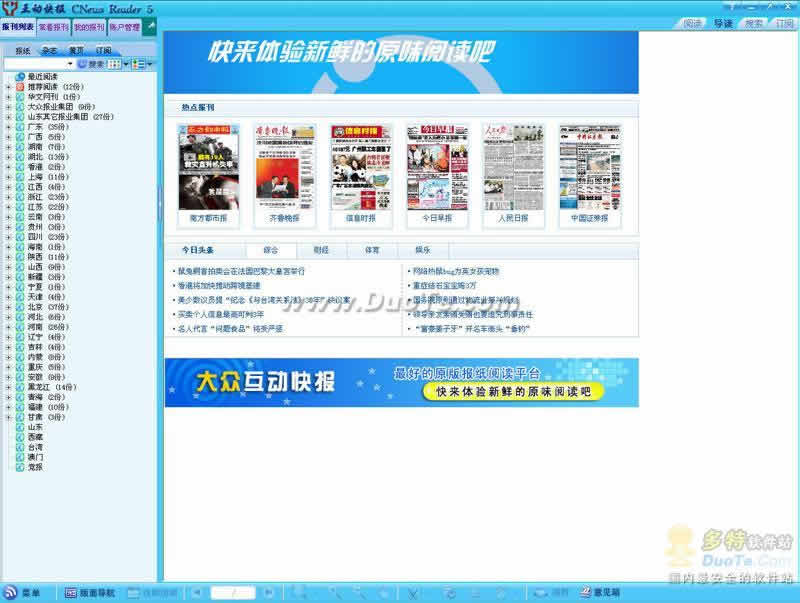Click the icon beside 华文网刊
This screenshot has height=603, width=800.
tap(20, 96)
